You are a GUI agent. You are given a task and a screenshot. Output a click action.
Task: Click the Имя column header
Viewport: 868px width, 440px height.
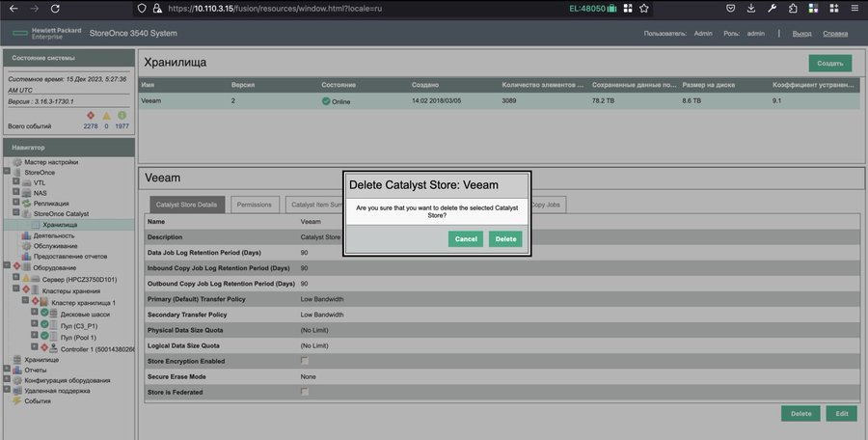[148, 85]
